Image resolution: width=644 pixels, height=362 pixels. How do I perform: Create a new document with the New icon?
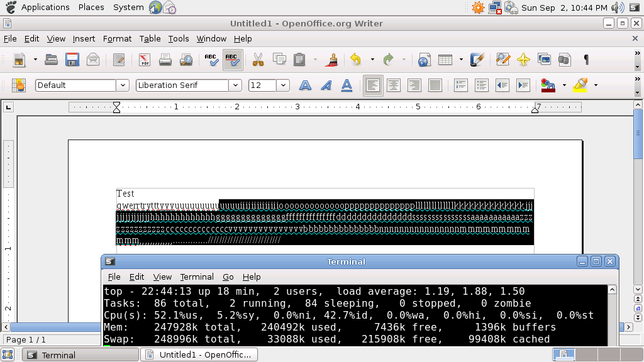[19, 60]
